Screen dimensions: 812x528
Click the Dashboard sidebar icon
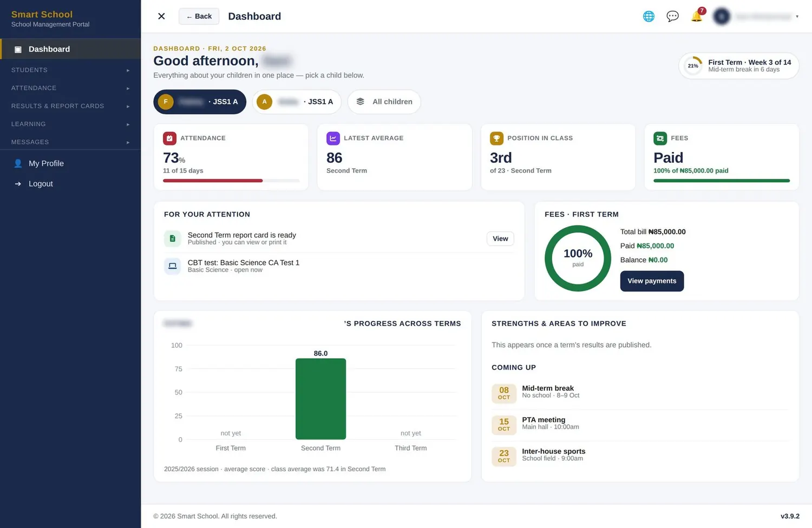[x=18, y=49]
